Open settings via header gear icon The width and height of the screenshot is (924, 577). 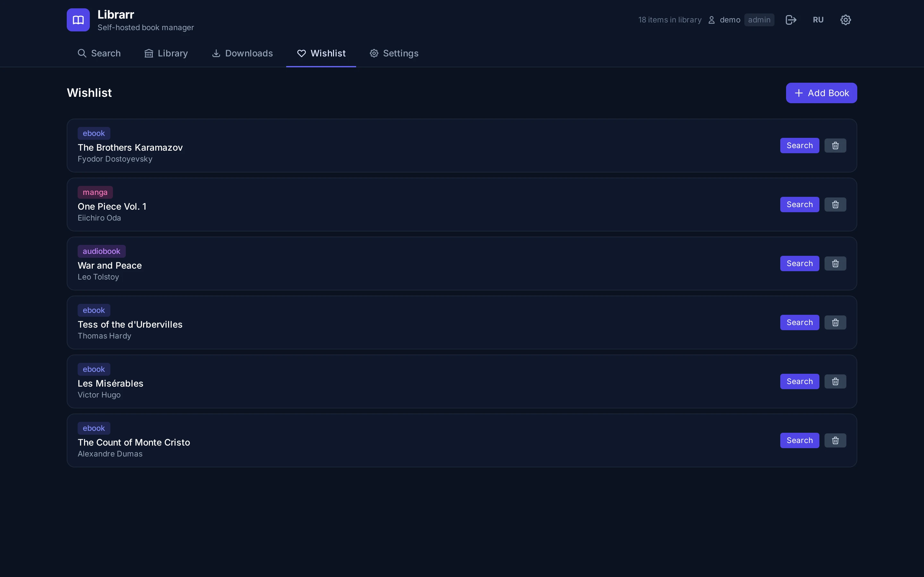[845, 20]
